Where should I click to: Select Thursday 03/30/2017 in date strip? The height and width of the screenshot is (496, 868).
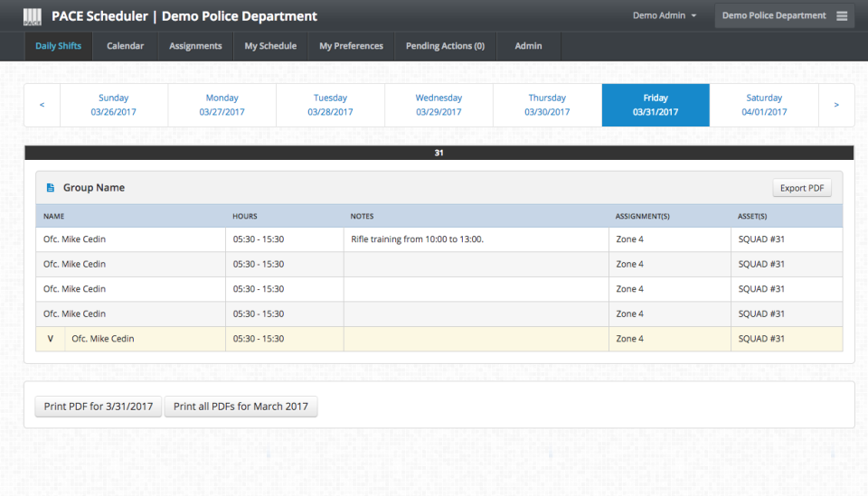coord(547,105)
